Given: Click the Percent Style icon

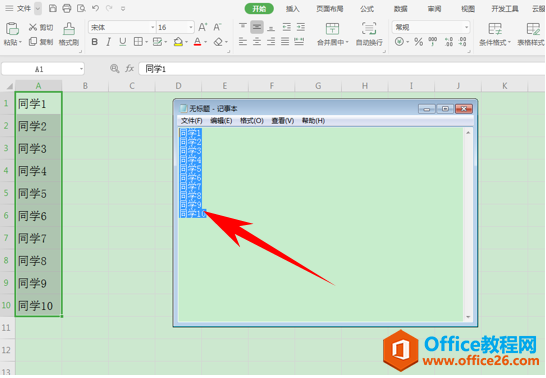Looking at the screenshot, I should click(x=418, y=42).
